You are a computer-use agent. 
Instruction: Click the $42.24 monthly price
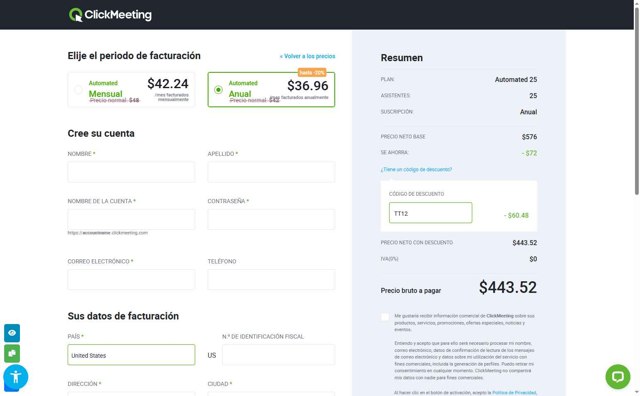(168, 84)
